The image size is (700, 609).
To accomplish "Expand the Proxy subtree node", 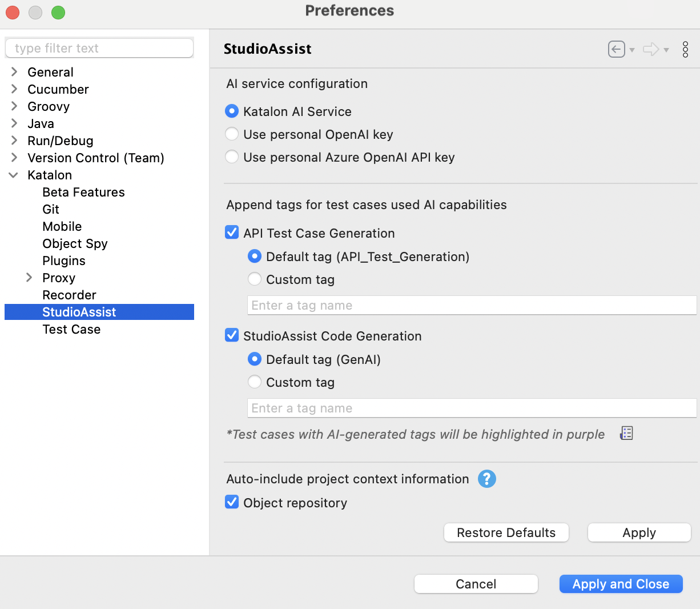I will [x=29, y=277].
